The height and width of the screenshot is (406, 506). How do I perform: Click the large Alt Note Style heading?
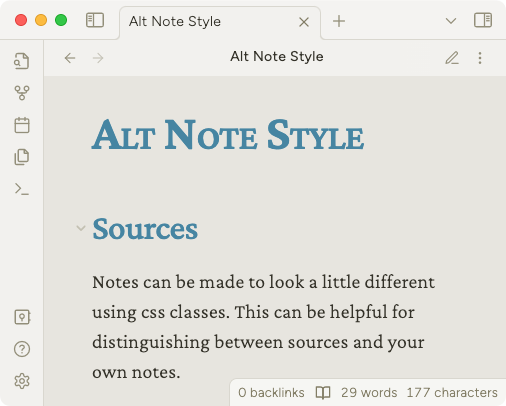pos(228,135)
